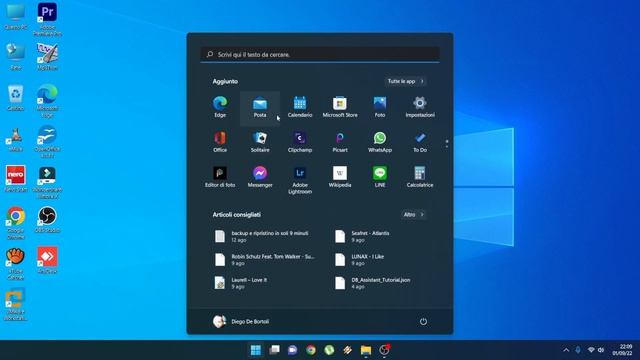Open File Explorer on the taskbar
Image resolution: width=640 pixels, height=360 pixels.
(366, 350)
